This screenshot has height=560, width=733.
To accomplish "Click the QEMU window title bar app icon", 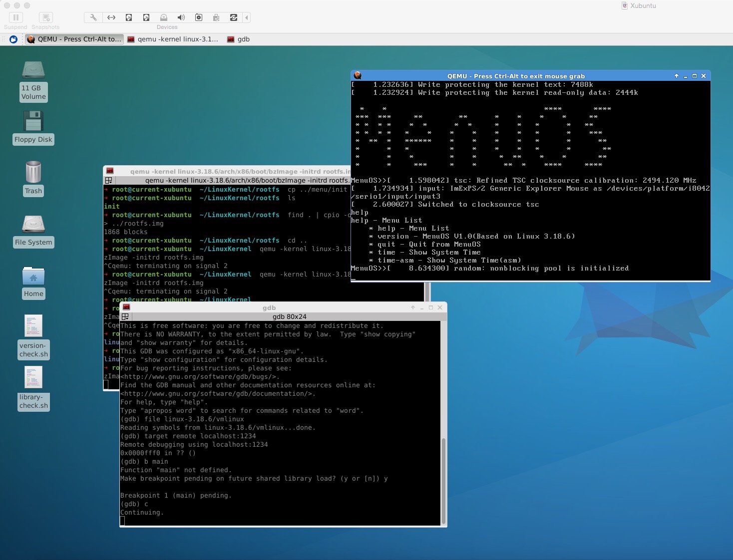I will 358,75.
